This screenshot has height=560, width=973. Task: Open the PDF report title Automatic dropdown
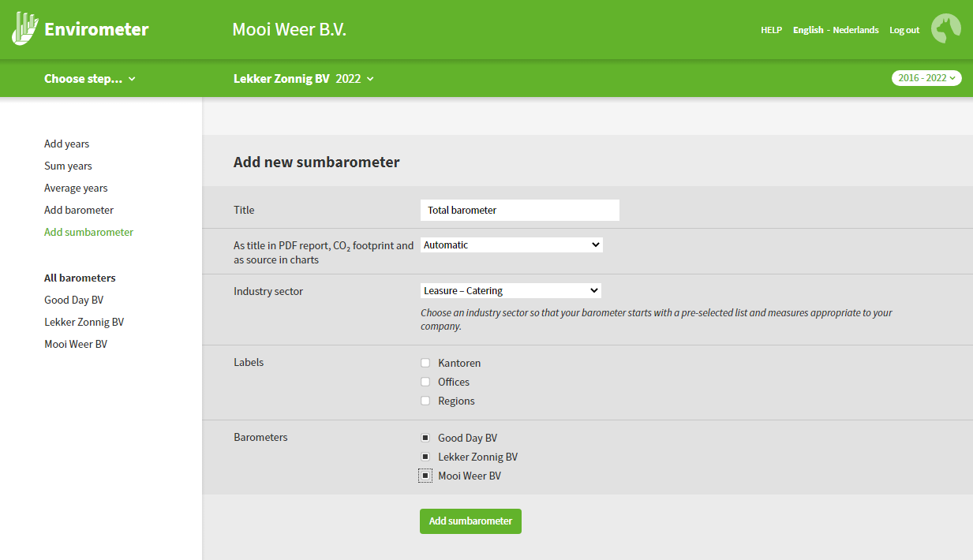tap(511, 245)
